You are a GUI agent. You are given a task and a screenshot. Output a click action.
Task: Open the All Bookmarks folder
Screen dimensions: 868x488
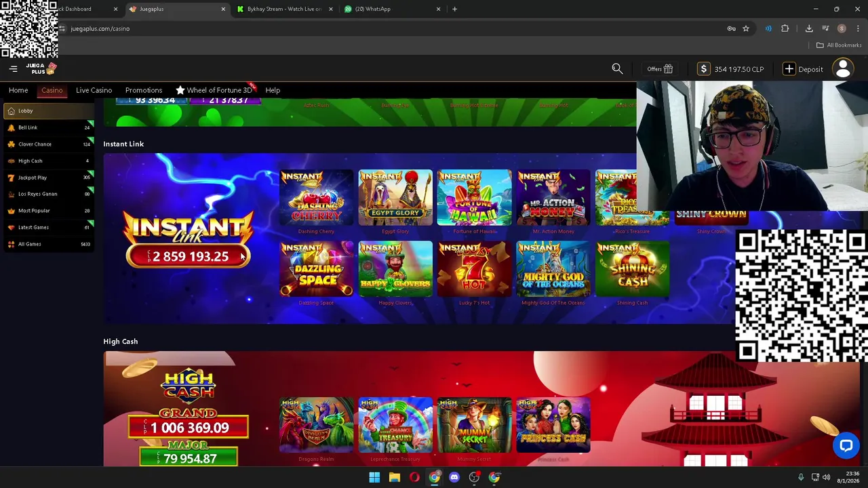pos(839,45)
